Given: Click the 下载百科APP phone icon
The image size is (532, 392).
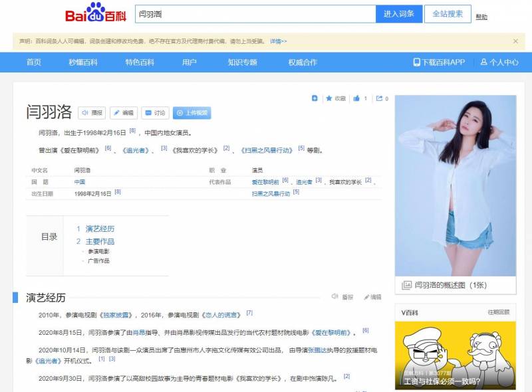Looking at the screenshot, I should click(418, 62).
